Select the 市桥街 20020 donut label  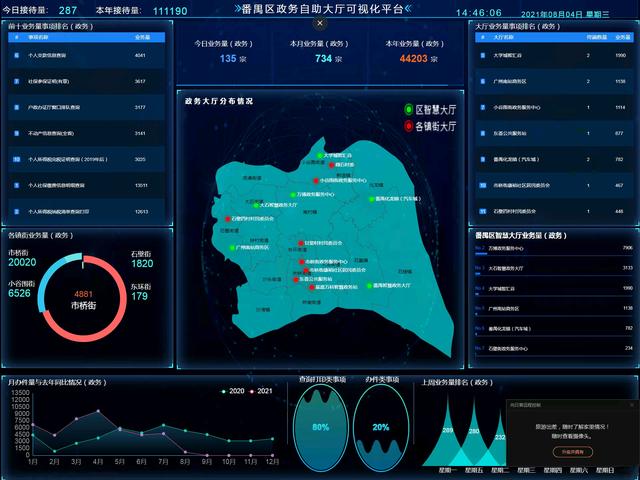click(22, 258)
